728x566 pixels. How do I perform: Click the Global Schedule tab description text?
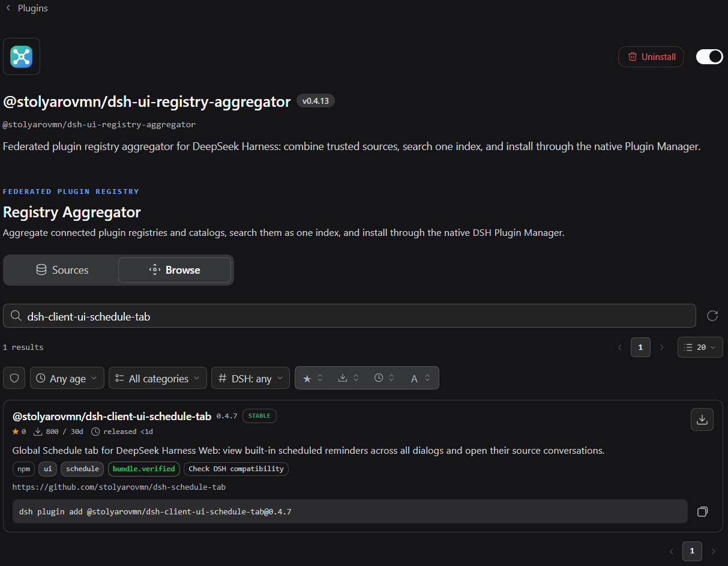[x=308, y=450]
